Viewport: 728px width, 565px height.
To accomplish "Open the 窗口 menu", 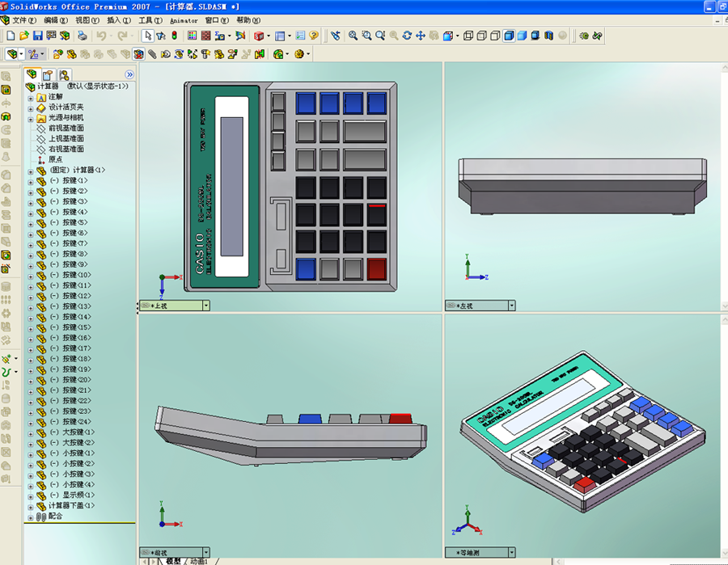I will click(217, 20).
